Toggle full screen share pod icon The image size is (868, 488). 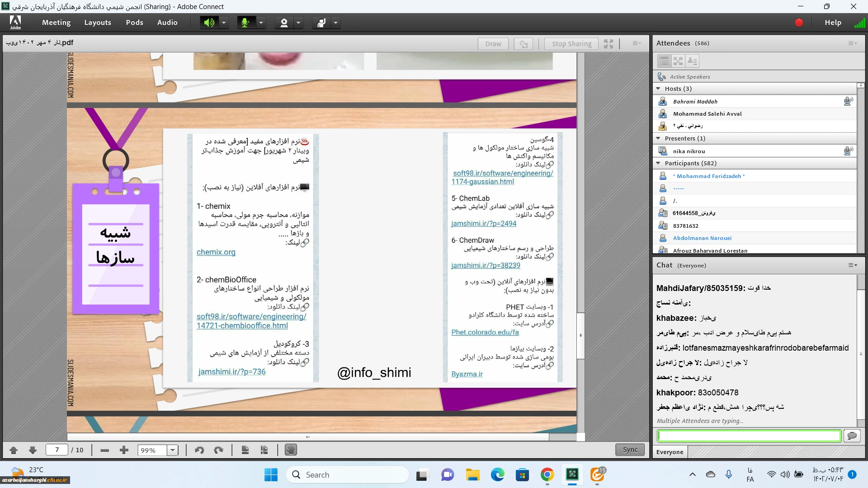tap(609, 43)
